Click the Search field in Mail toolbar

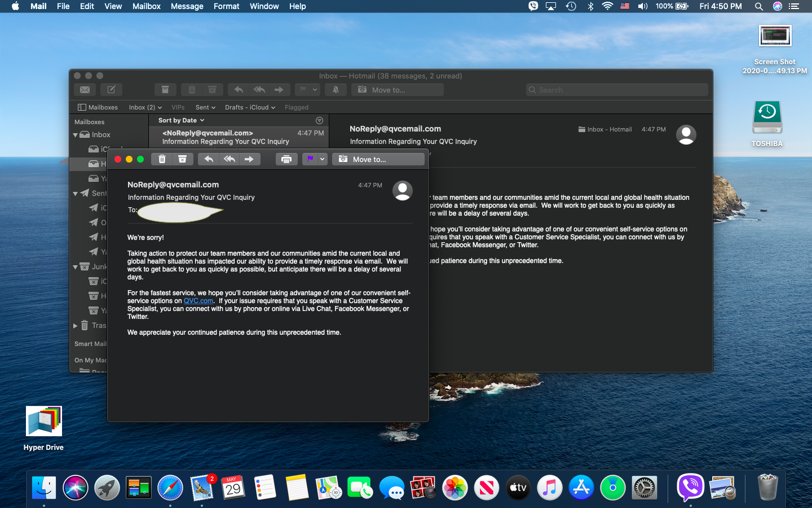[617, 90]
